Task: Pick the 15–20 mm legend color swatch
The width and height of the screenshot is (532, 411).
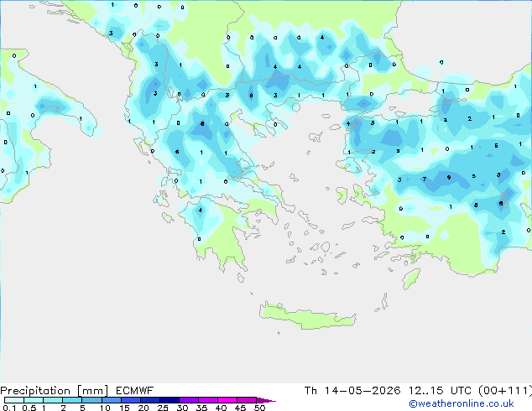Action: pos(131,400)
